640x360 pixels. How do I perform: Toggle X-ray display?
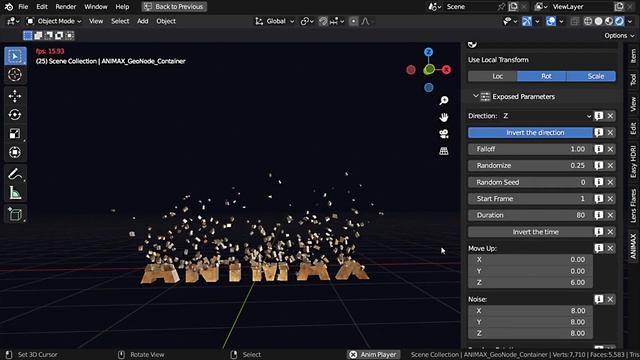click(x=575, y=21)
